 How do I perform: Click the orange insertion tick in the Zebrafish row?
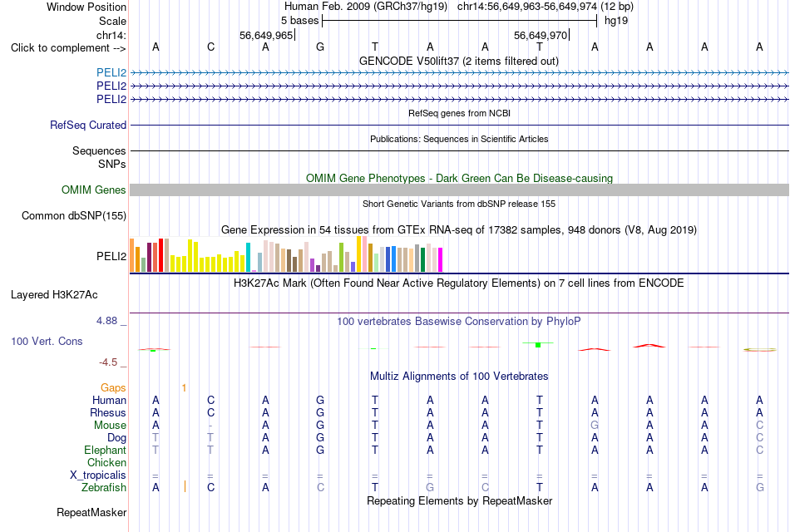click(x=185, y=486)
